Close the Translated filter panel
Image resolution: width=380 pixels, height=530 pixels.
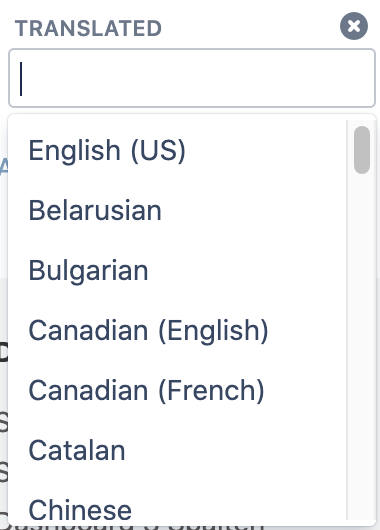pos(354,26)
